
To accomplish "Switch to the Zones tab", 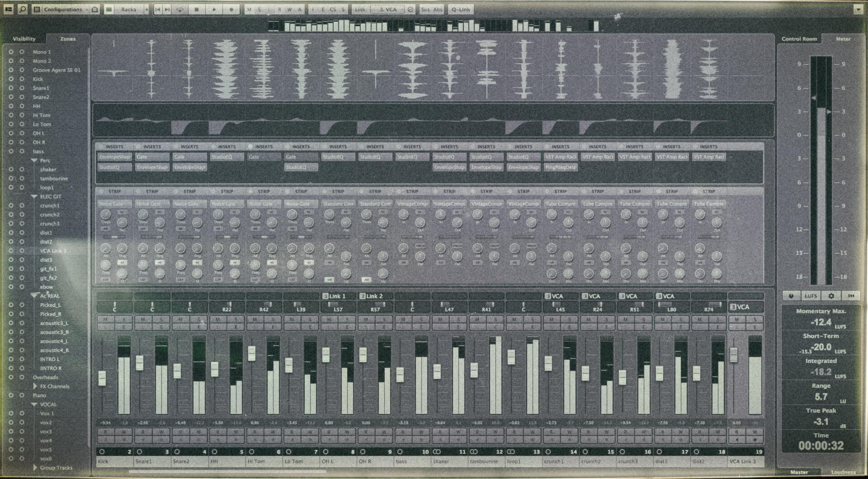I will pos(68,39).
